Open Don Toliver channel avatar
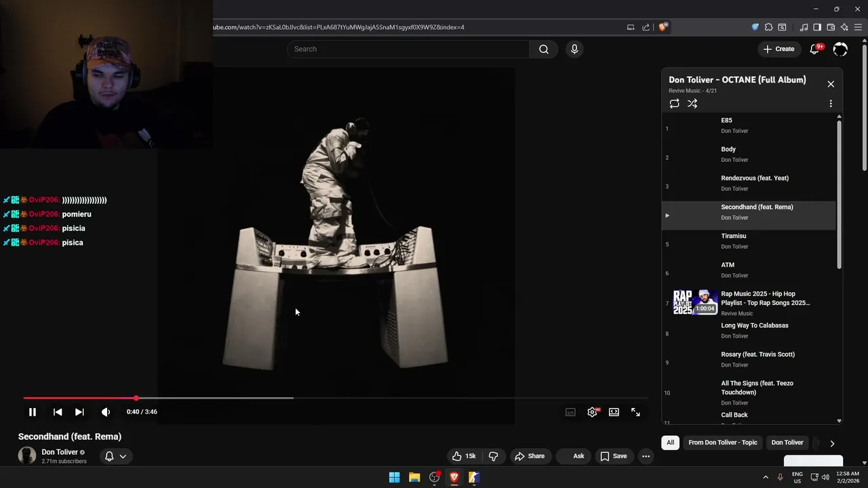 tap(27, 455)
